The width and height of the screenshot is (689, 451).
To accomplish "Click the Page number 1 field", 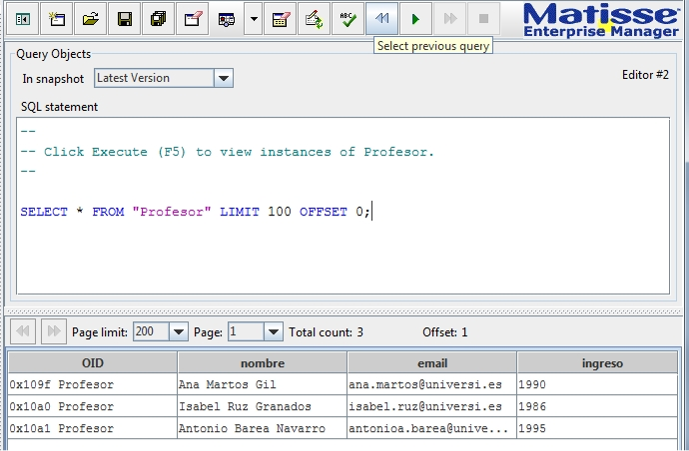I will click(246, 331).
